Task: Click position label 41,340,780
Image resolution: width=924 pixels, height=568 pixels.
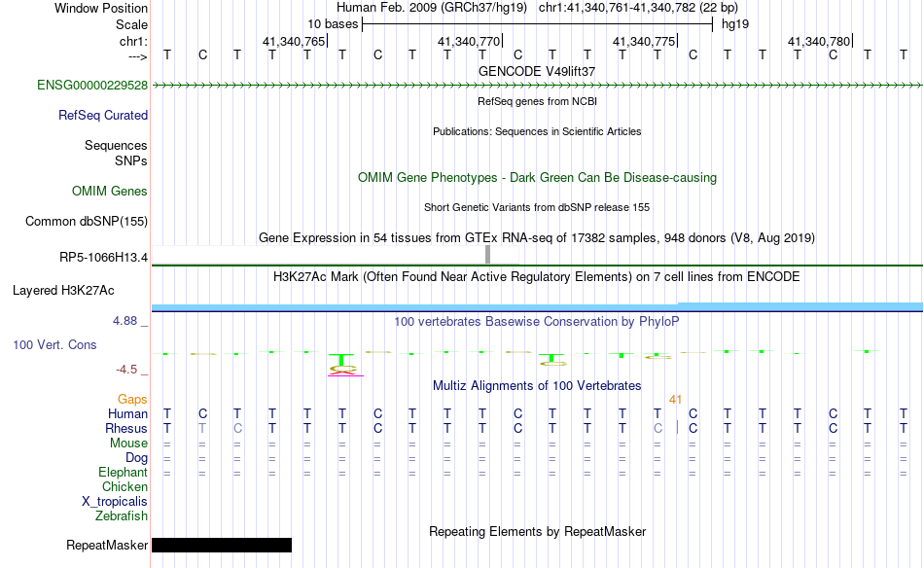Action: [x=819, y=41]
